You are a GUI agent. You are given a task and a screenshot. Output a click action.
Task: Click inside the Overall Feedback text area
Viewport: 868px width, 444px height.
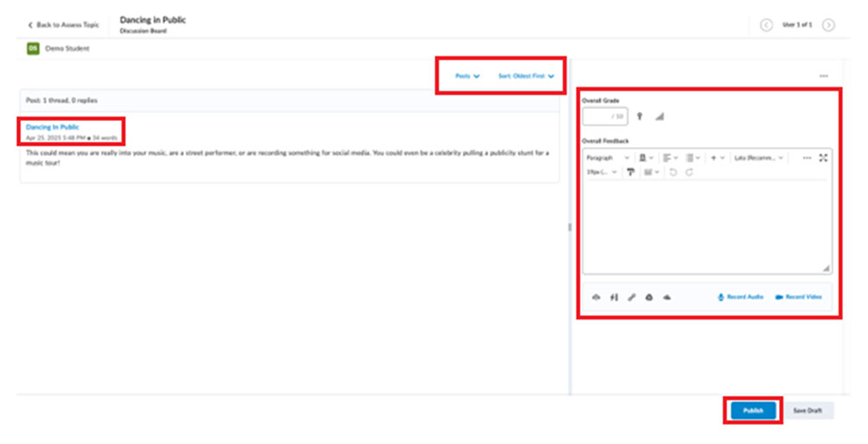(706, 225)
